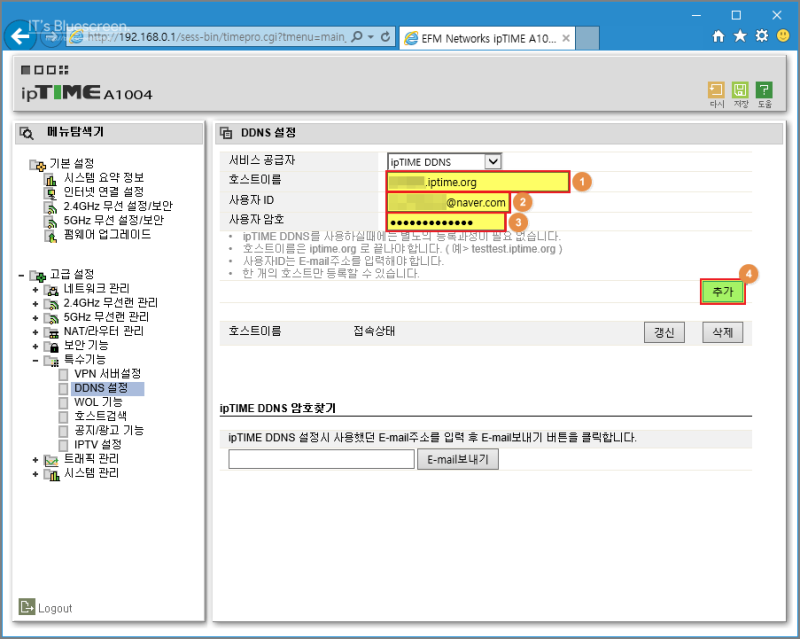Select 호스트검색 in the menu tree

click(101, 416)
